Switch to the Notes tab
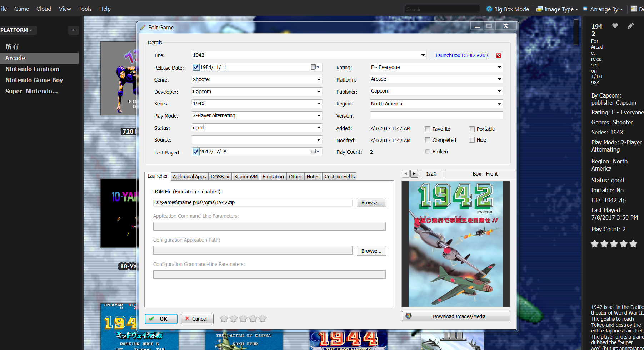 [313, 177]
